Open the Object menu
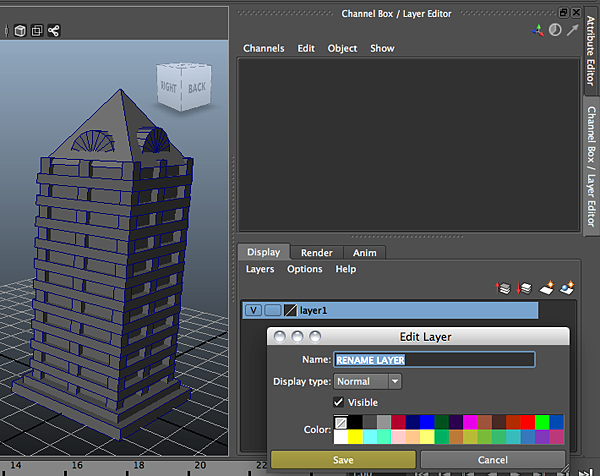The height and width of the screenshot is (476, 600). (x=342, y=49)
